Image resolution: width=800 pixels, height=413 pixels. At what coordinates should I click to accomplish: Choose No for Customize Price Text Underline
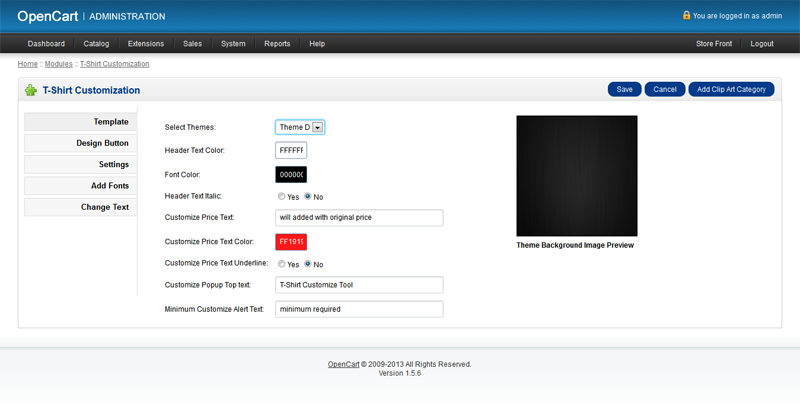click(x=308, y=264)
